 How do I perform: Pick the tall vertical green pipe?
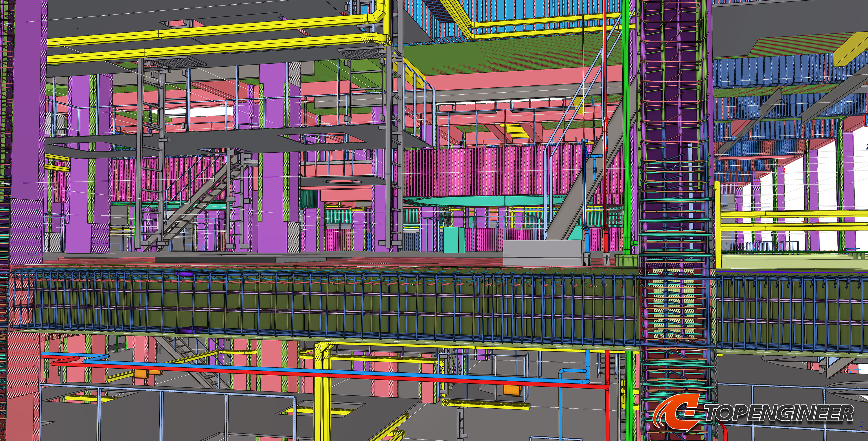[627, 128]
